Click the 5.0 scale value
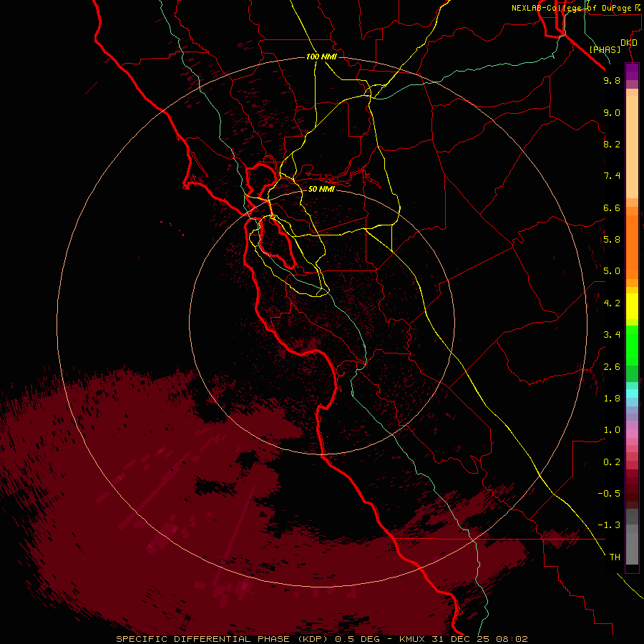This screenshot has width=644, height=644. (612, 271)
